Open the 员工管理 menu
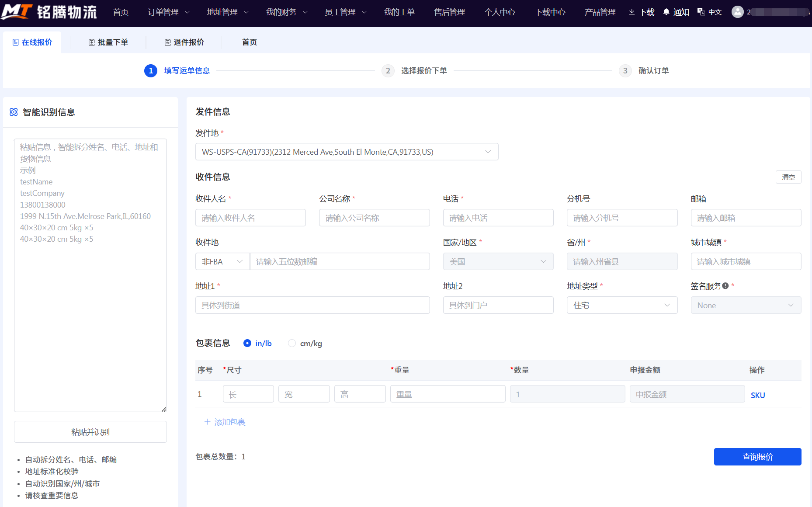This screenshot has width=812, height=507. coord(345,12)
